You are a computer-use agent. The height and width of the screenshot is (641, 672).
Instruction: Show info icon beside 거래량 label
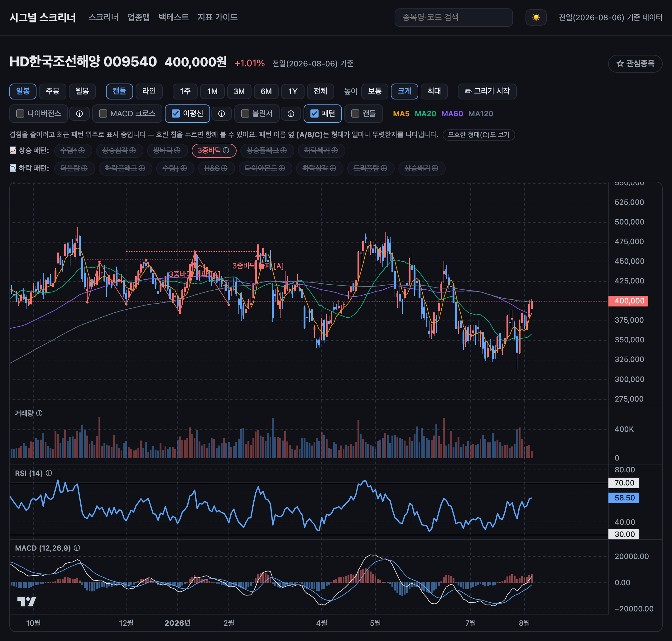(x=39, y=413)
